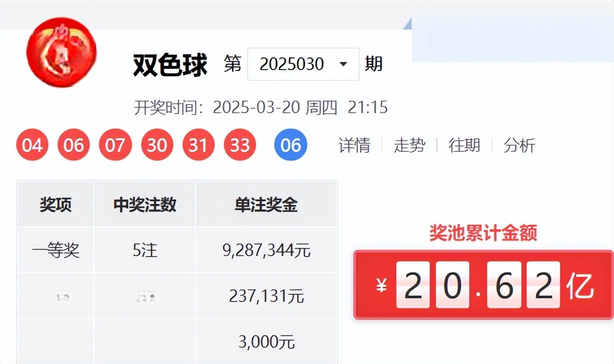Viewport: 614px width, 364px height.
Task: Click the 一等奖 row label
Action: click(x=56, y=250)
